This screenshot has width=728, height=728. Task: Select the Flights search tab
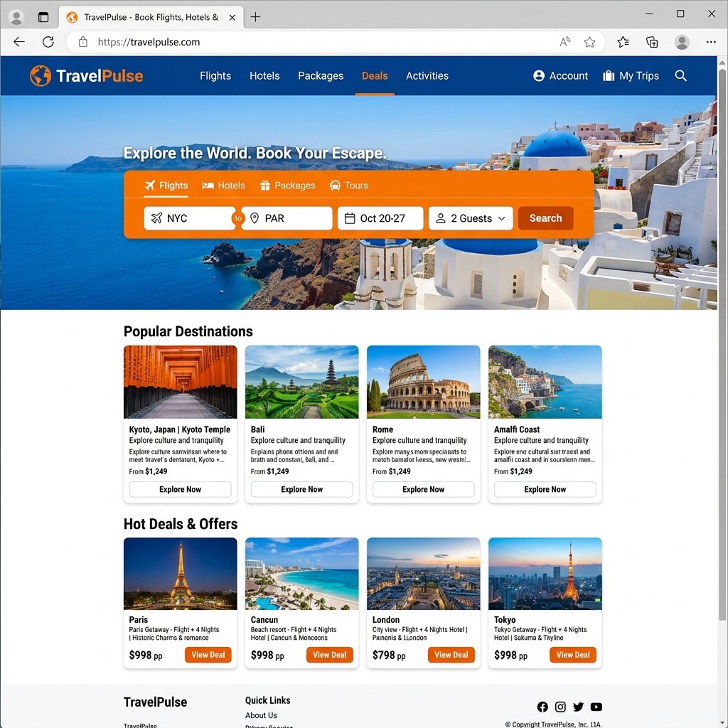[166, 186]
